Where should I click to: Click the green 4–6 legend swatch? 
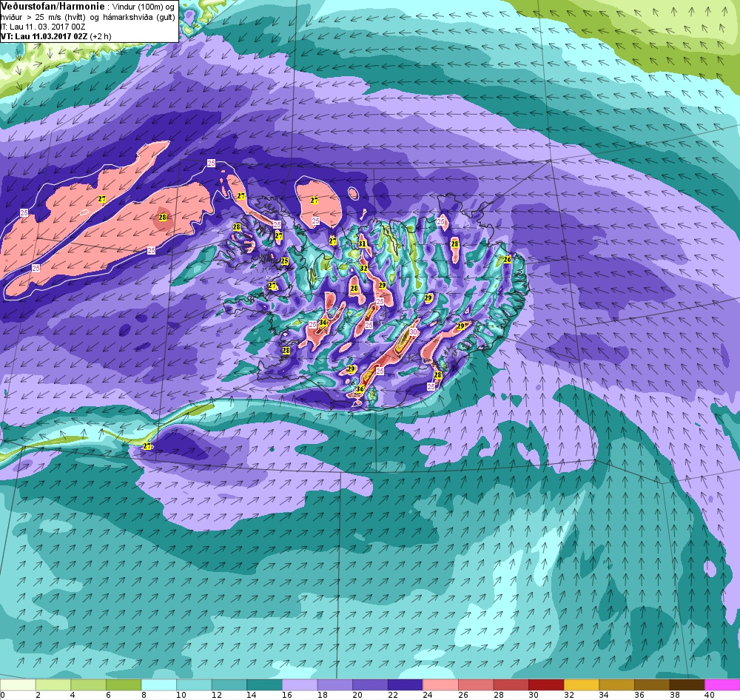tap(88, 685)
